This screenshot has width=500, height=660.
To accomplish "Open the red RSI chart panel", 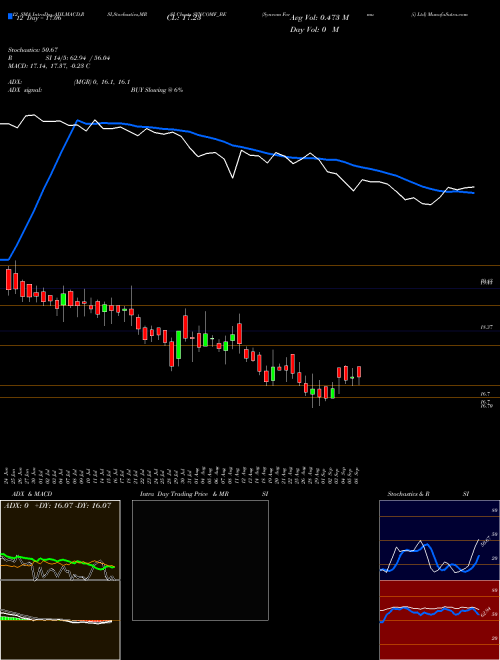I will tap(439, 620).
